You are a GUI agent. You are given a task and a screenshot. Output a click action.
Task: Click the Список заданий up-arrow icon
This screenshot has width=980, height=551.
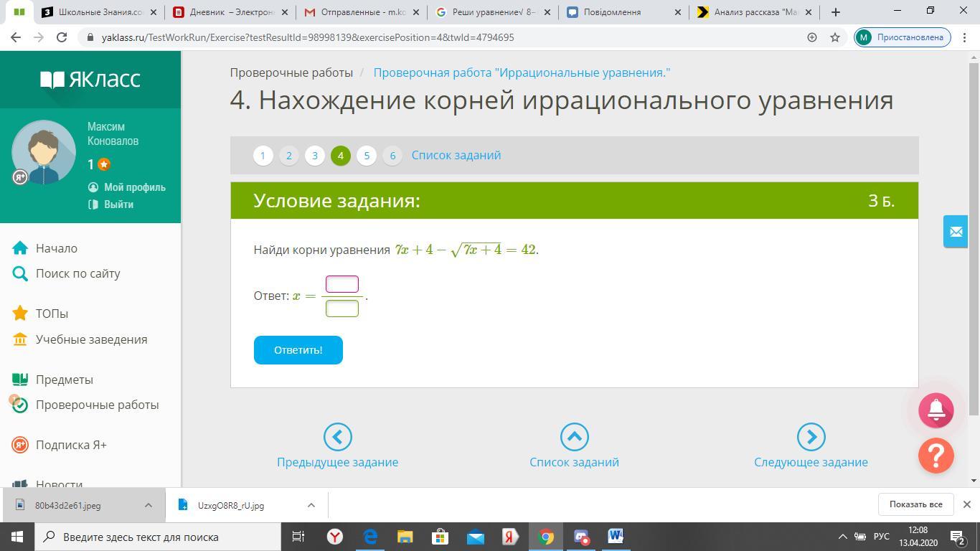[x=574, y=437]
